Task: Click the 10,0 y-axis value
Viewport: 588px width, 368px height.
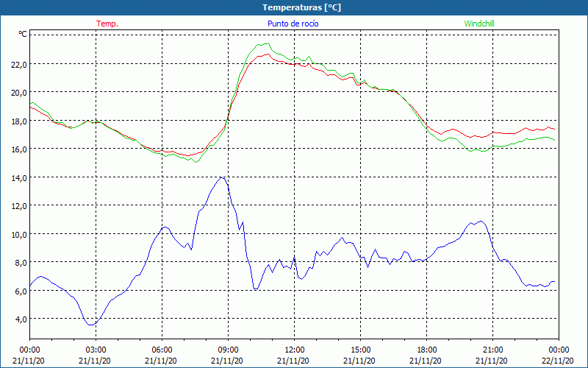Action: tap(20, 235)
